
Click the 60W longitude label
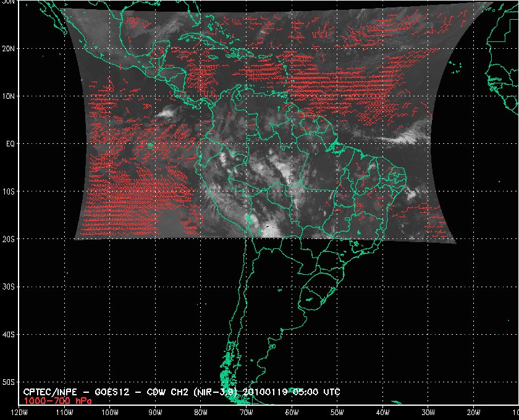point(292,413)
